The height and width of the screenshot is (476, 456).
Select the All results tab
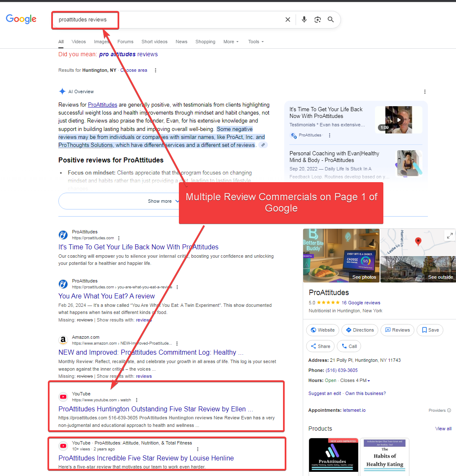[61, 42]
